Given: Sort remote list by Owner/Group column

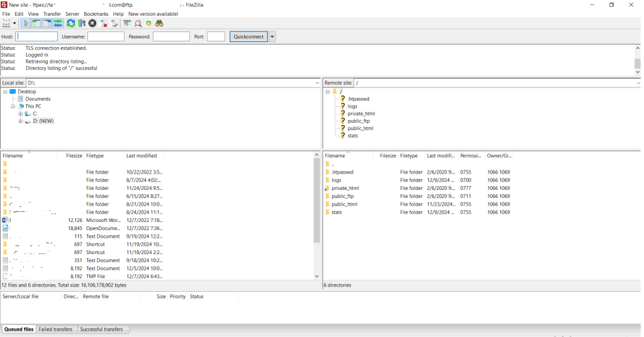Looking at the screenshot, I should [499, 156].
